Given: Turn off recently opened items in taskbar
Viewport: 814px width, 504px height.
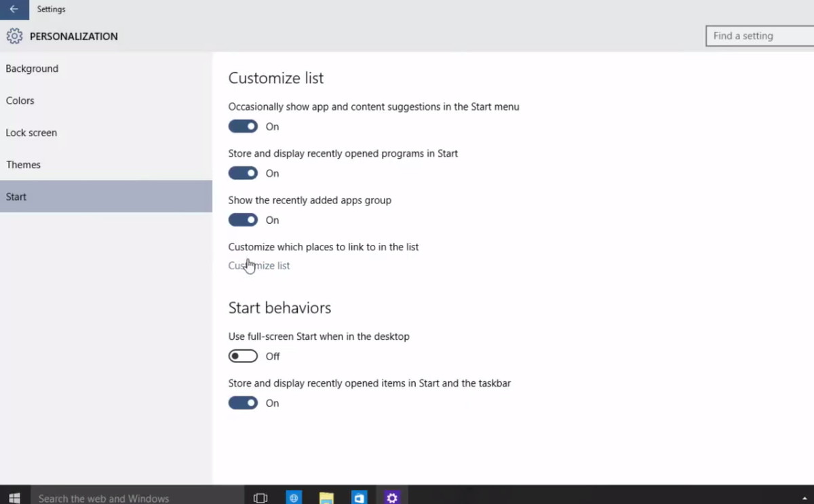Looking at the screenshot, I should pyautogui.click(x=243, y=403).
